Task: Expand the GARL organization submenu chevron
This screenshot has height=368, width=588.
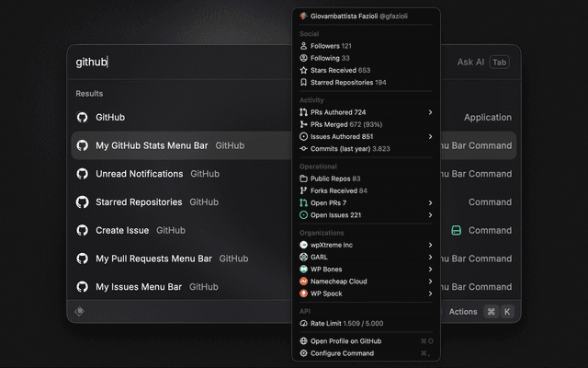Action: (430, 258)
